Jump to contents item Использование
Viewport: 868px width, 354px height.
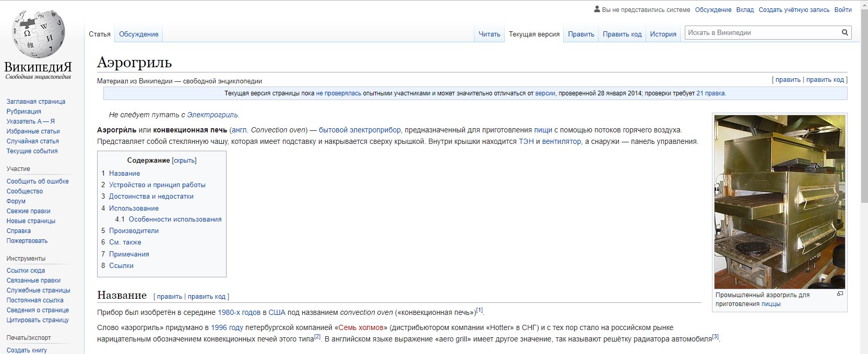134,209
